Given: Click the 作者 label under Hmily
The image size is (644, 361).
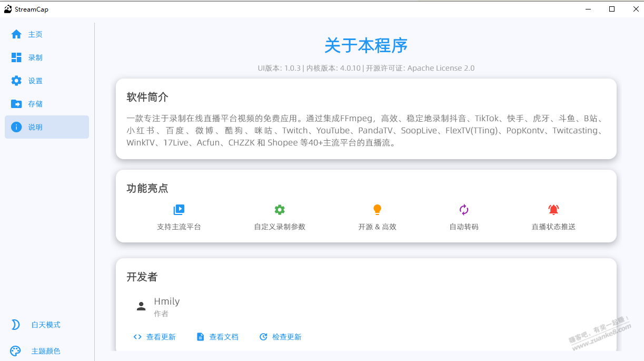Looking at the screenshot, I should [x=161, y=314].
